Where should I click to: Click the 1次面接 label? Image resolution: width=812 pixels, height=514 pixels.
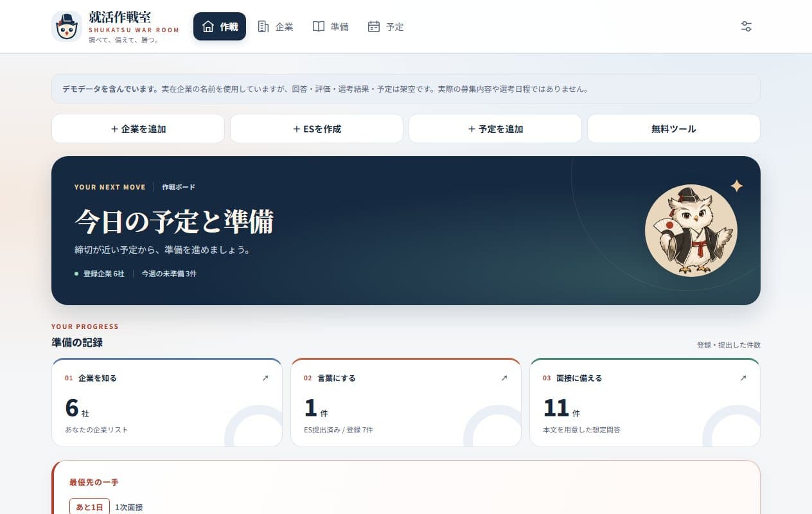pyautogui.click(x=129, y=507)
